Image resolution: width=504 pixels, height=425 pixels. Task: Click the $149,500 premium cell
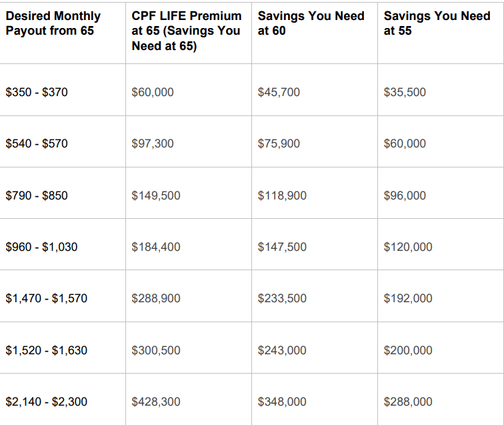point(156,195)
